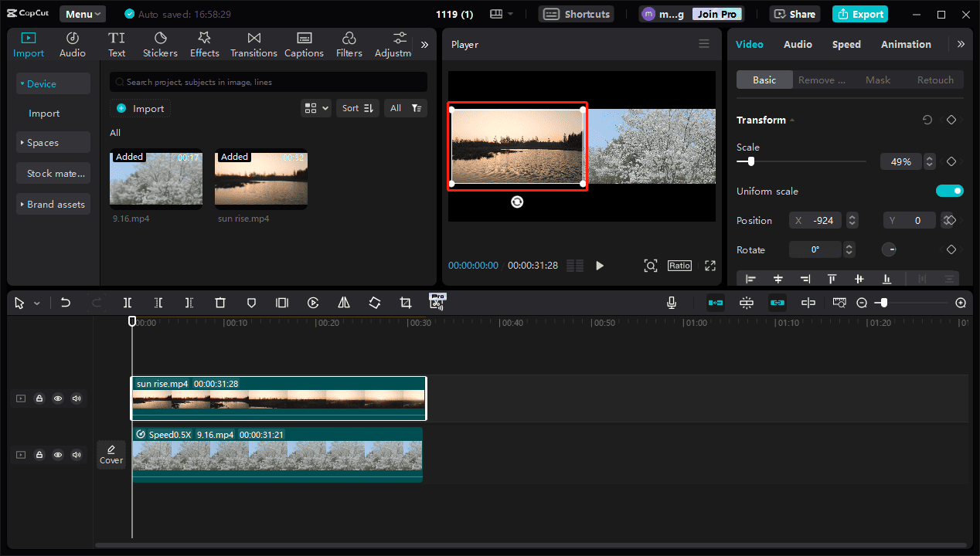Open the Menu dropdown

(x=82, y=13)
